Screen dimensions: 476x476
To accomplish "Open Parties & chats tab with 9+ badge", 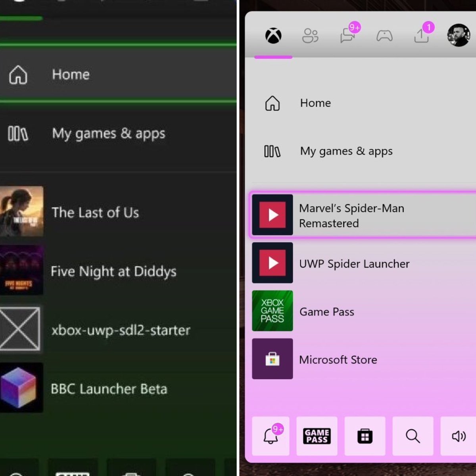I will pyautogui.click(x=349, y=33).
